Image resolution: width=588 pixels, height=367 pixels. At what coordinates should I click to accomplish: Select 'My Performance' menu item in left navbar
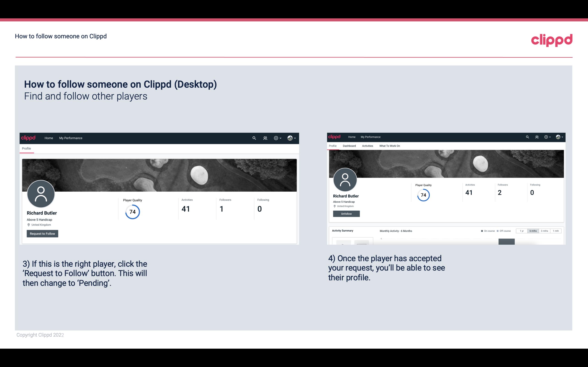point(71,138)
